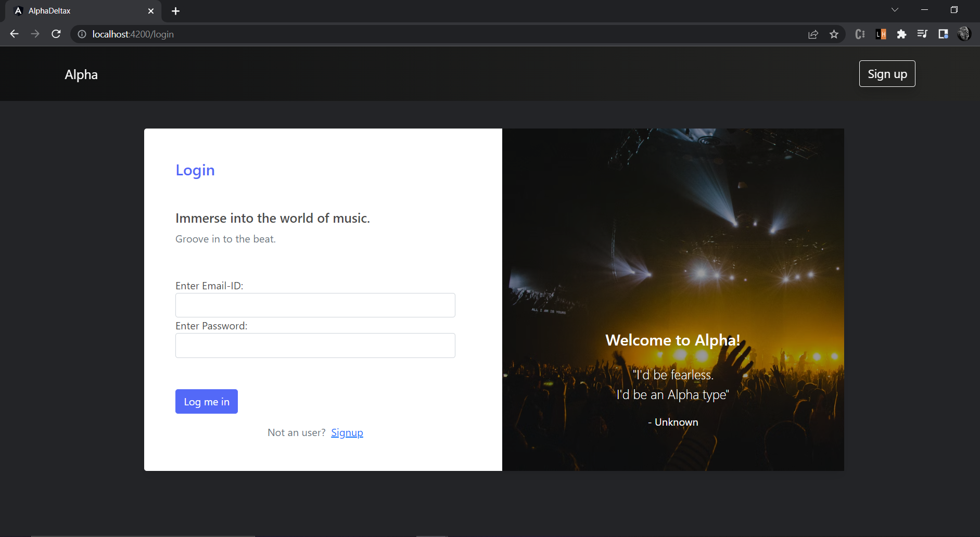The width and height of the screenshot is (980, 537).
Task: Open the Lighthouse extension icon
Action: [x=881, y=34]
